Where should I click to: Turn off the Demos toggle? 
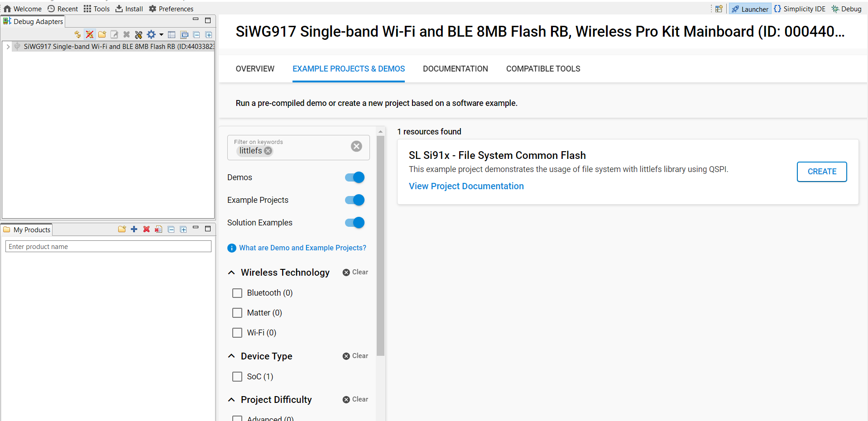tap(355, 177)
